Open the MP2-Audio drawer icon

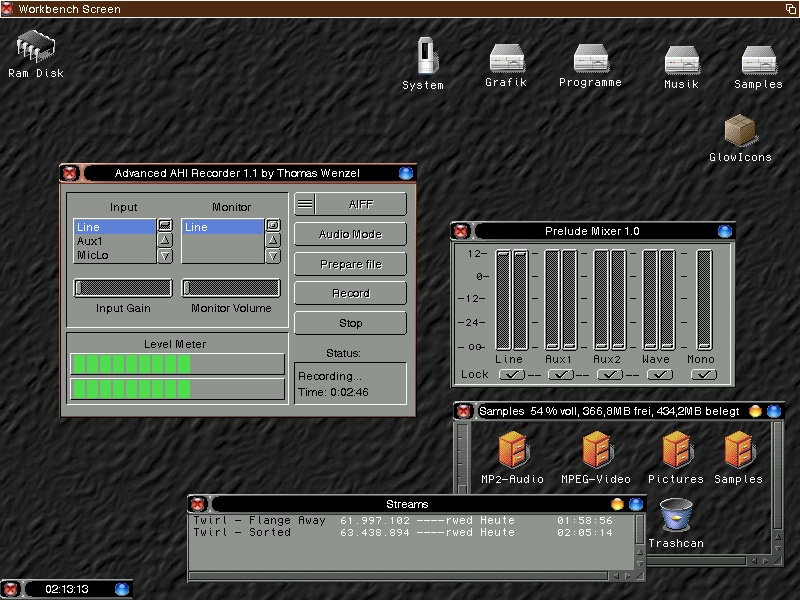click(513, 451)
